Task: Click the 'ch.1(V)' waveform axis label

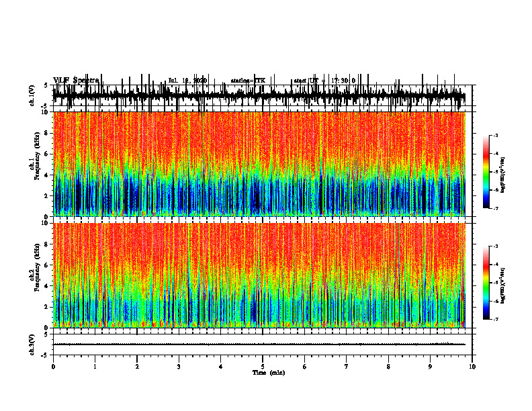Action: pos(32,95)
